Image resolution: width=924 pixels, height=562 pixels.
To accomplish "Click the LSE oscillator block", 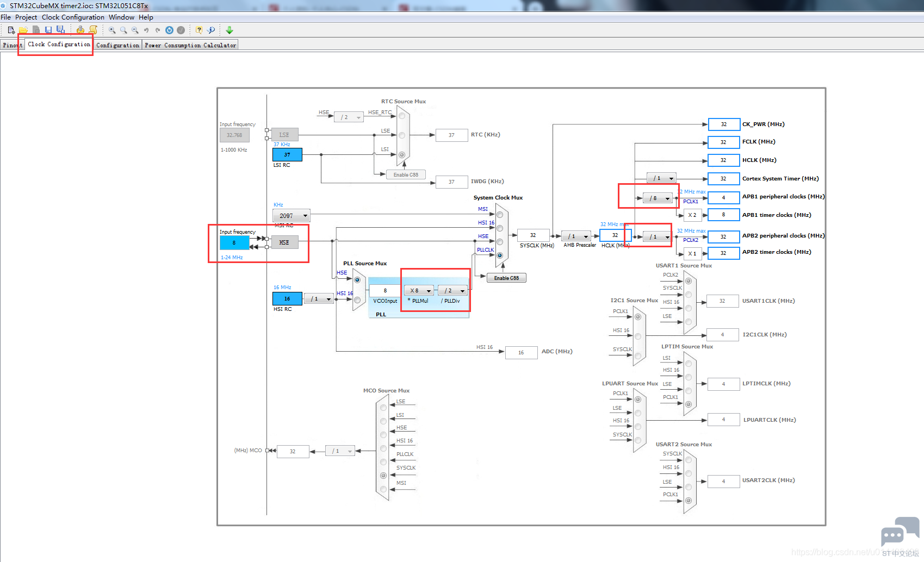I will pyautogui.click(x=284, y=135).
